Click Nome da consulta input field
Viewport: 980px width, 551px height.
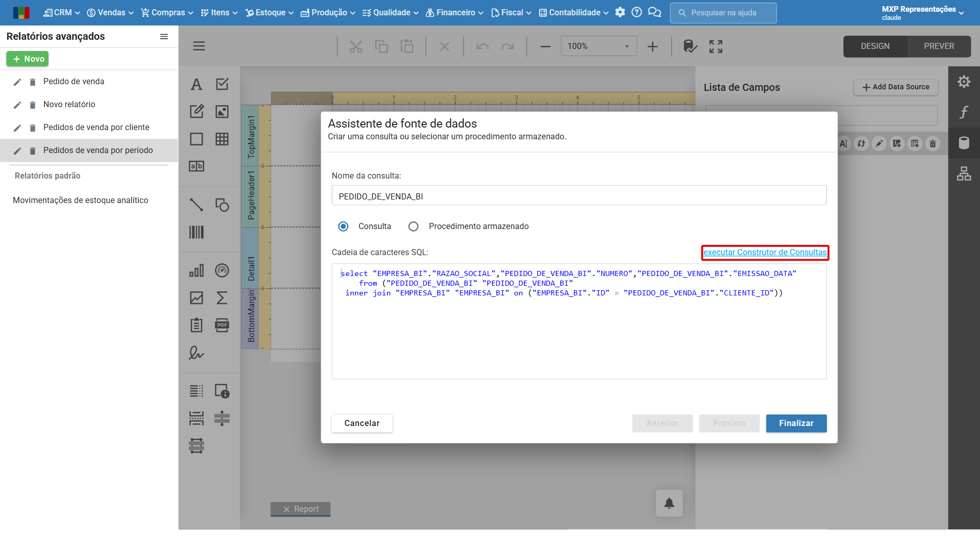coord(579,196)
